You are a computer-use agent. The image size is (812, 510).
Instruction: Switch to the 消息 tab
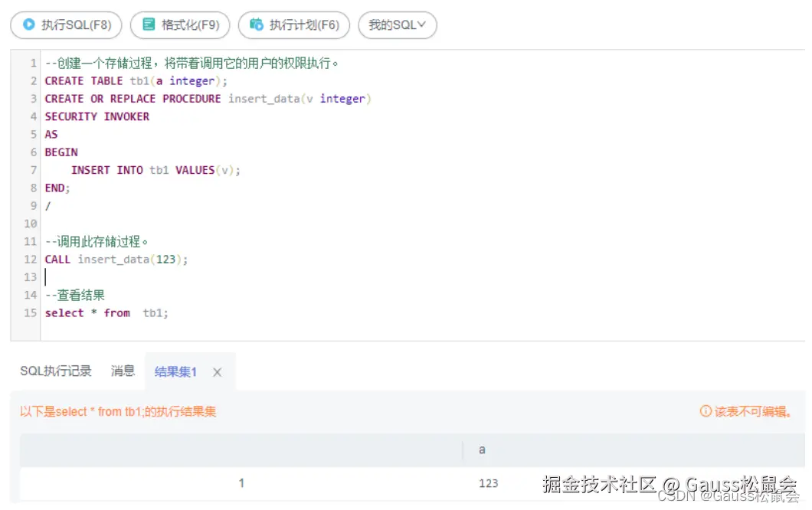point(123,371)
